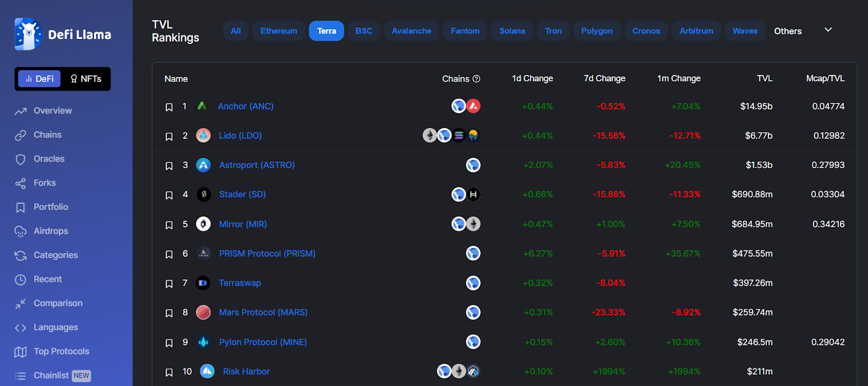Select the Waves chain filter
The width and height of the screenshot is (868, 386).
pos(745,31)
